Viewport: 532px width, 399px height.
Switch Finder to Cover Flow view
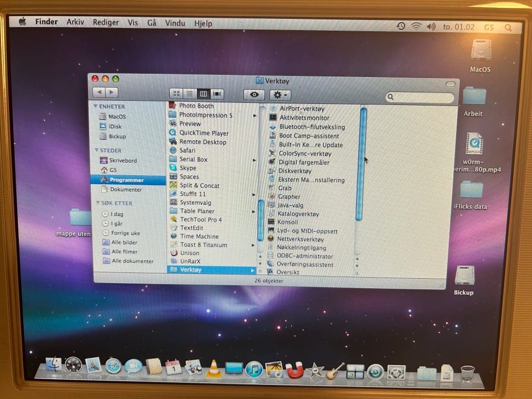pos(217,94)
